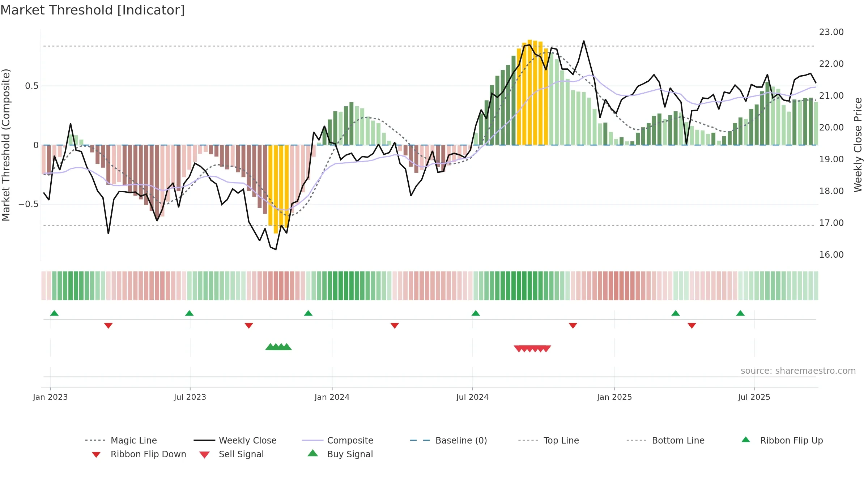Click the Weekly Close Price axis title
Viewport: 868px width, 488px height.
pos(858,145)
